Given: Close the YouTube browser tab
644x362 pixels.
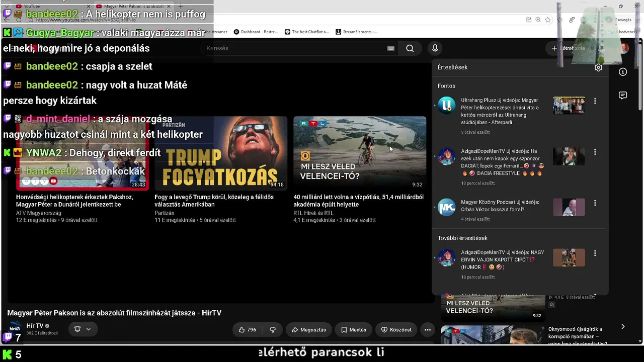Looking at the screenshot, I should click(89, 6).
